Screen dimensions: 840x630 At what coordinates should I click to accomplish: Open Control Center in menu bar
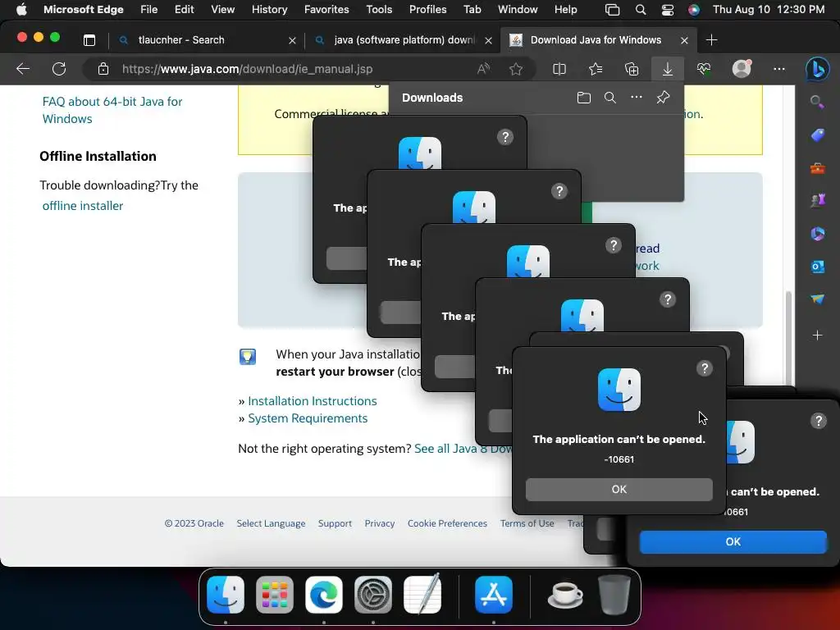(667, 9)
